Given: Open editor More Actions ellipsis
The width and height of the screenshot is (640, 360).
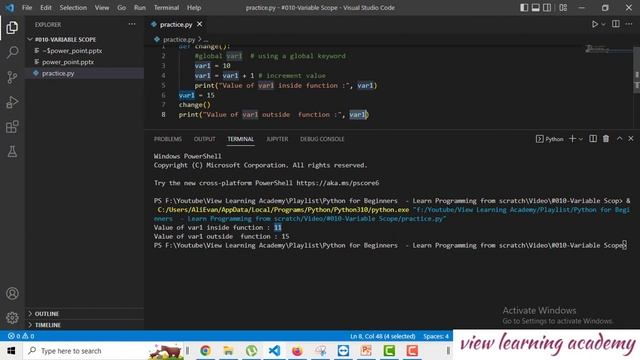Looking at the screenshot, I should [629, 24].
